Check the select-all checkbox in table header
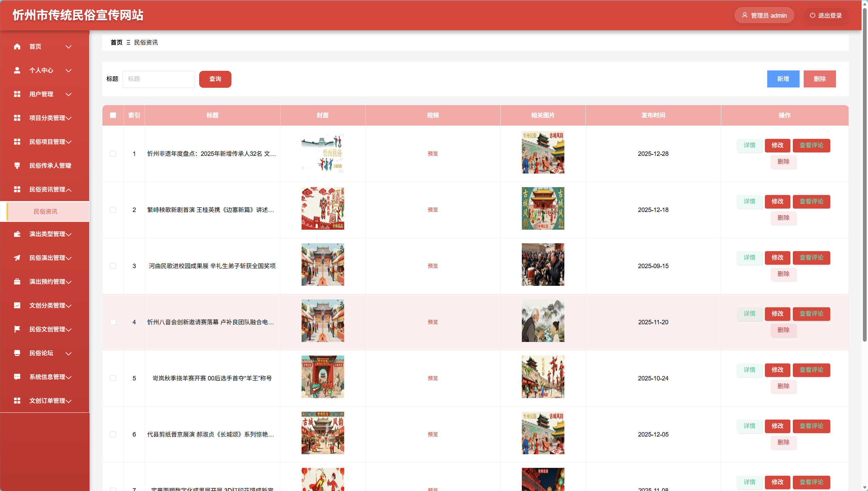This screenshot has height=491, width=868. [x=113, y=115]
